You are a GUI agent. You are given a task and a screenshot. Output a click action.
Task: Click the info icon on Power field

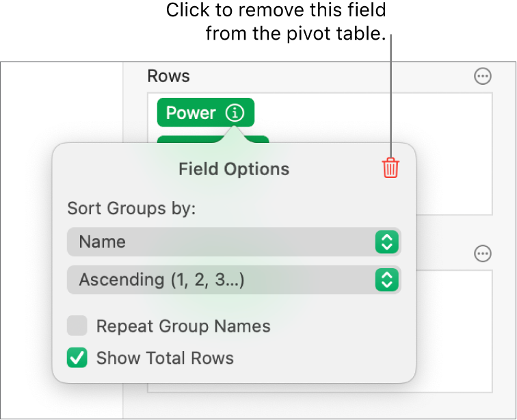[235, 113]
